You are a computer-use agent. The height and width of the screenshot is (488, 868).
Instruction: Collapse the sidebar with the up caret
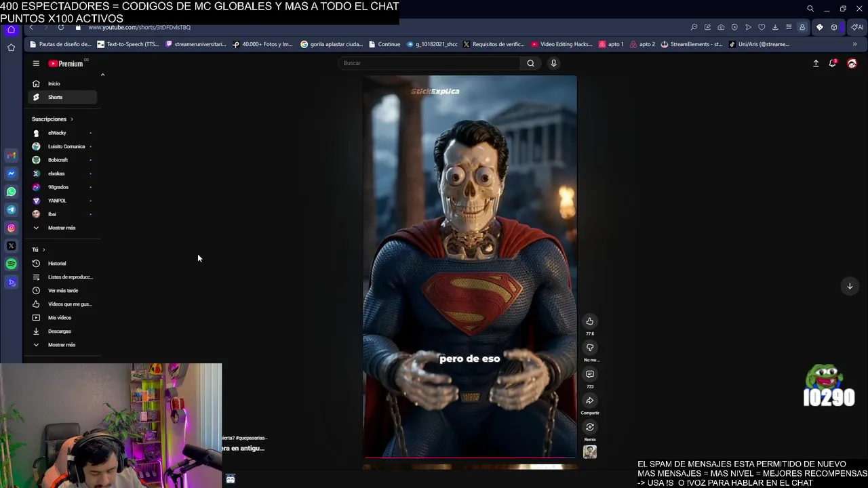(x=102, y=75)
